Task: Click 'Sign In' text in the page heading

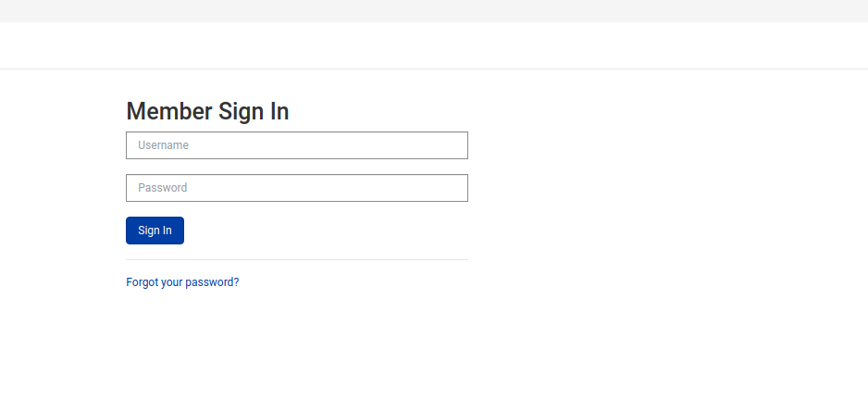Action: pos(254,111)
